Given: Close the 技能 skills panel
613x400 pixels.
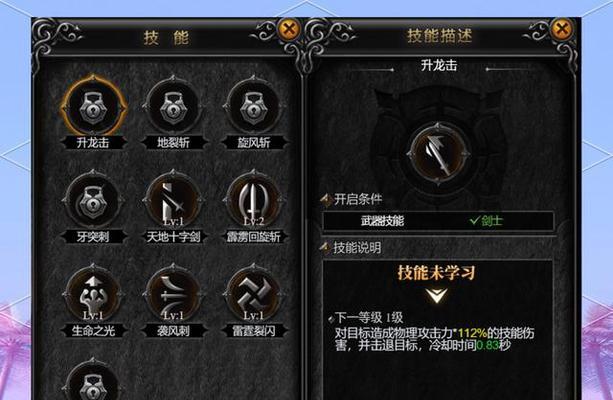Looking at the screenshot, I should pyautogui.click(x=289, y=29).
